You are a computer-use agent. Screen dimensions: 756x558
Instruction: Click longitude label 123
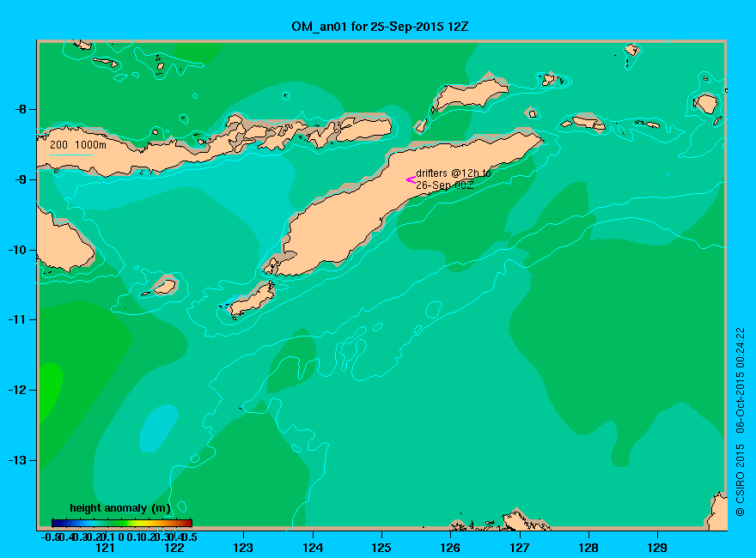pyautogui.click(x=243, y=548)
